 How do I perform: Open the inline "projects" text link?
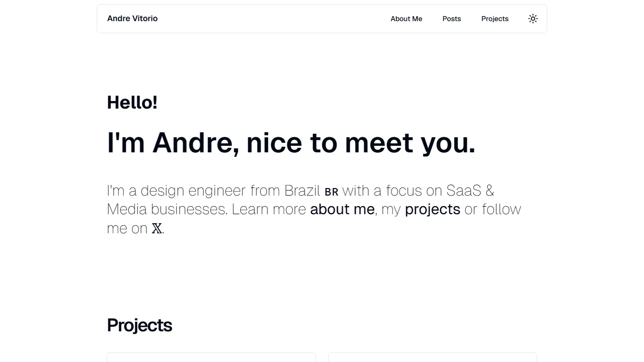point(432,209)
